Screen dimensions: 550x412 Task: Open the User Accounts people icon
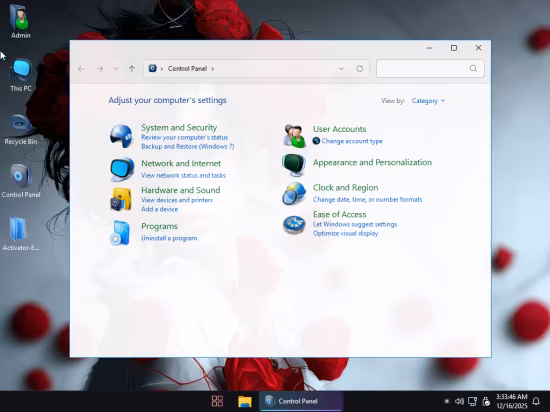coord(294,135)
